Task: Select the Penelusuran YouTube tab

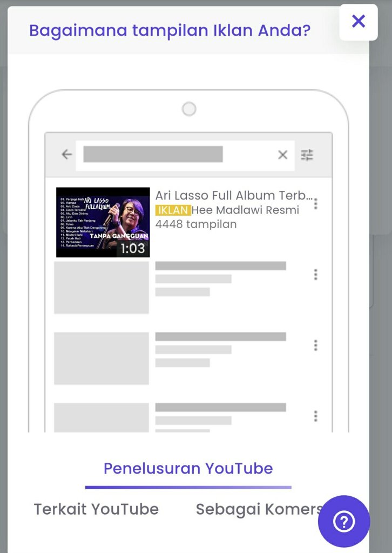Action: [x=188, y=468]
